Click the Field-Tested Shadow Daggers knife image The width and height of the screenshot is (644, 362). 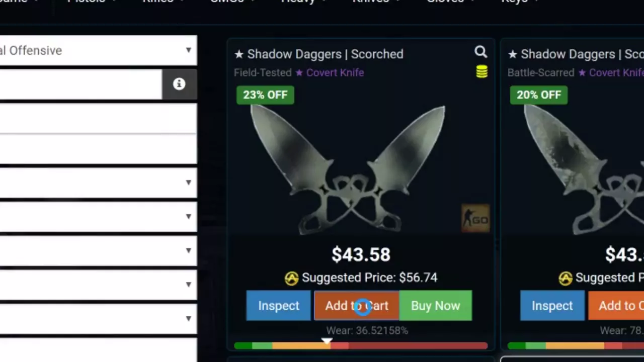[x=348, y=170]
